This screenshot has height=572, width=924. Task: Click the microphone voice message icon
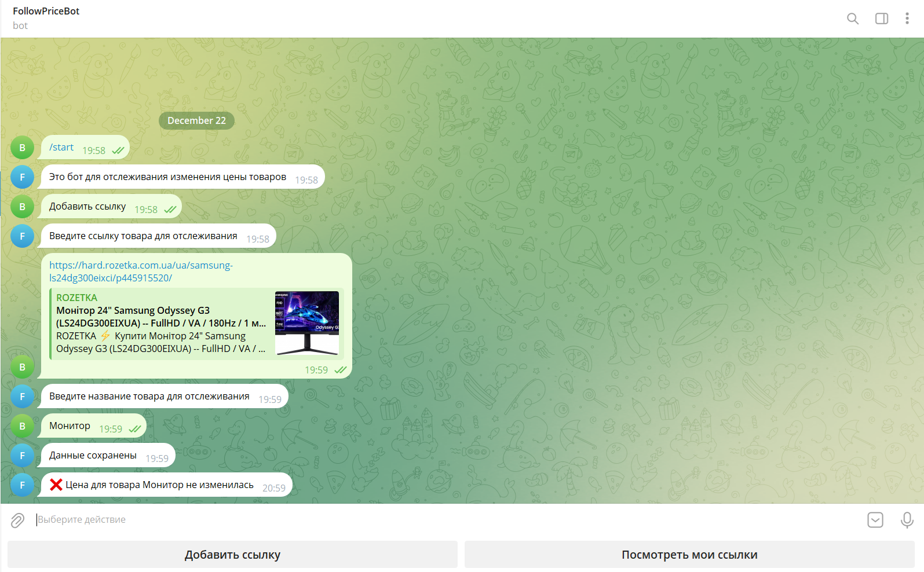(x=907, y=520)
